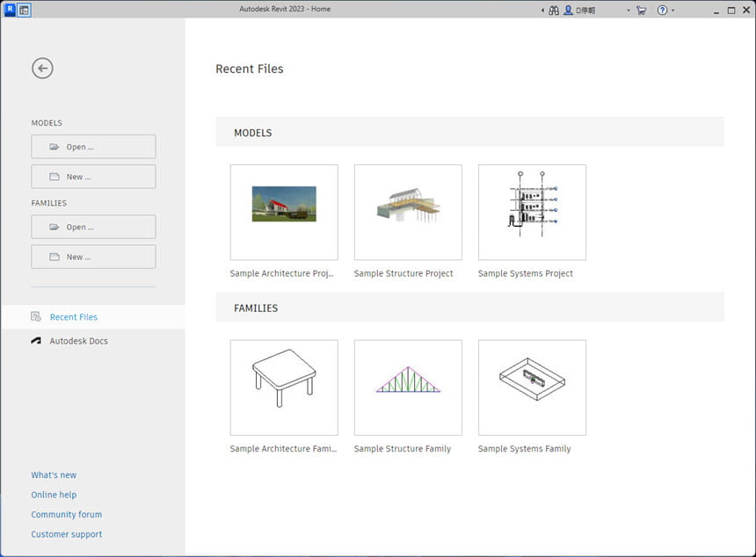Minimize the Revit window
The image size is (756, 557).
pyautogui.click(x=716, y=11)
